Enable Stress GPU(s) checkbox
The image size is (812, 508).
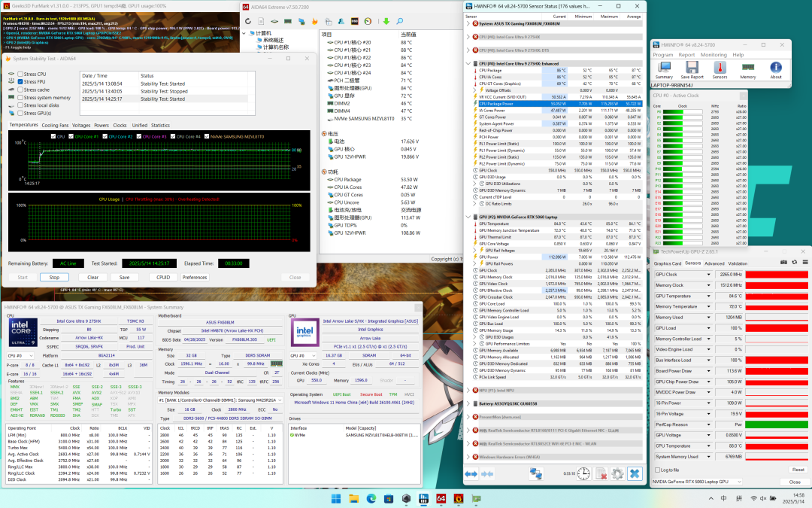(x=20, y=113)
